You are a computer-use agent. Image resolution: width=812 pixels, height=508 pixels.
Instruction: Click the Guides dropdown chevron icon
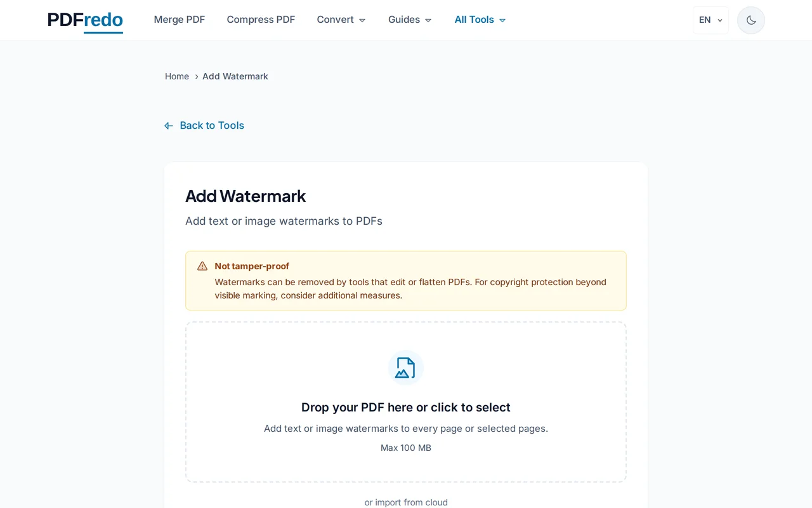point(428,20)
